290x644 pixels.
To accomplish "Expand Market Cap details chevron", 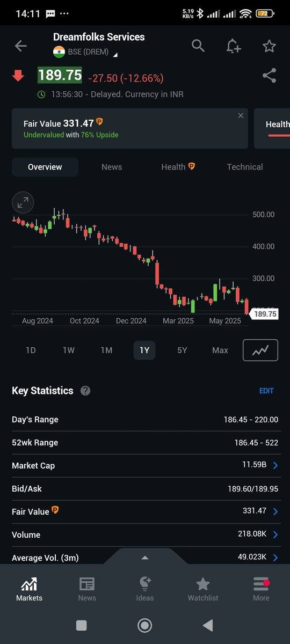I will pyautogui.click(x=275, y=465).
